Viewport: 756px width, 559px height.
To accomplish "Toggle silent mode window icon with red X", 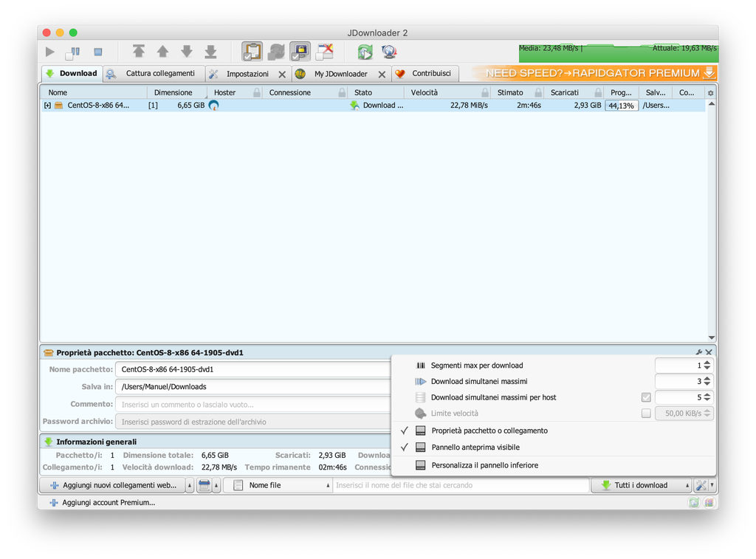I will 325,52.
